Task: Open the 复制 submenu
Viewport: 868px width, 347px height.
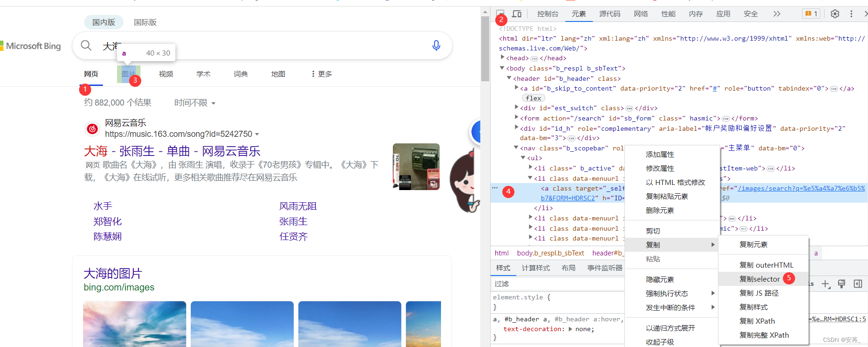Action: pyautogui.click(x=672, y=245)
